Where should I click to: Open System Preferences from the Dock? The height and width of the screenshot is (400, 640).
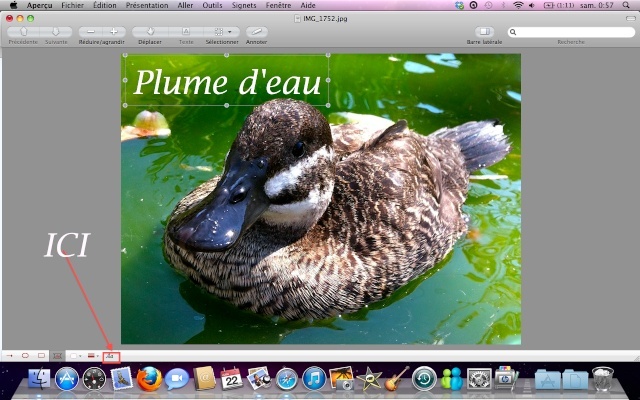coord(479,379)
